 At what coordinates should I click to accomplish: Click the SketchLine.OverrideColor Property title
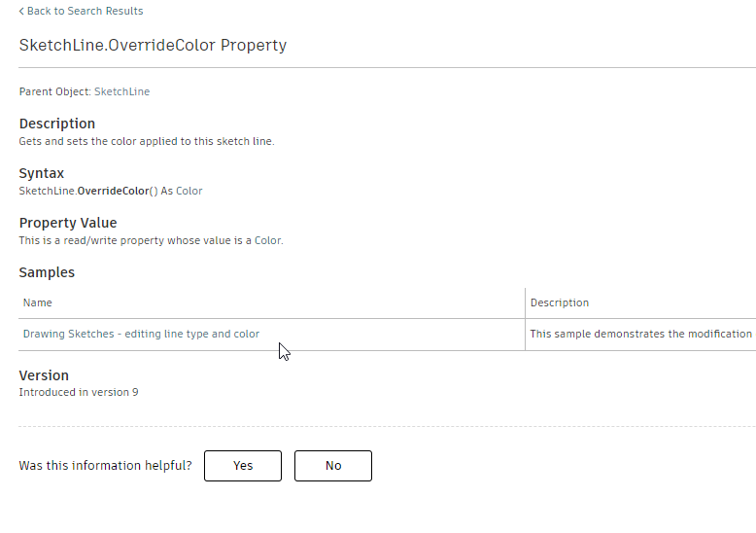153,45
